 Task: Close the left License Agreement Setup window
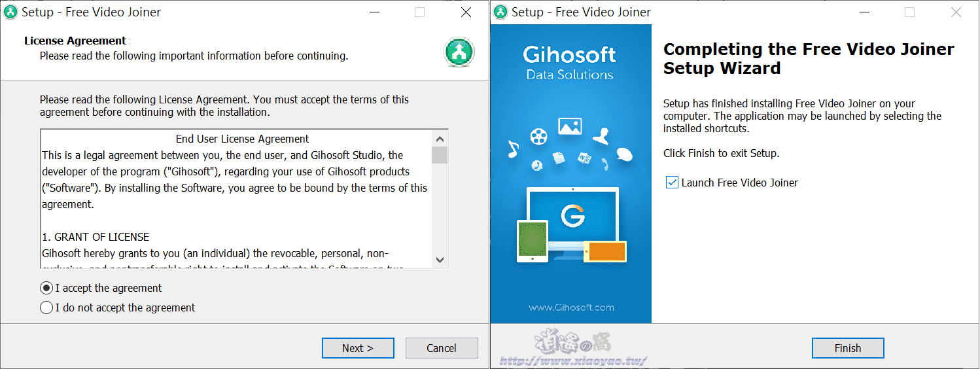click(x=466, y=12)
